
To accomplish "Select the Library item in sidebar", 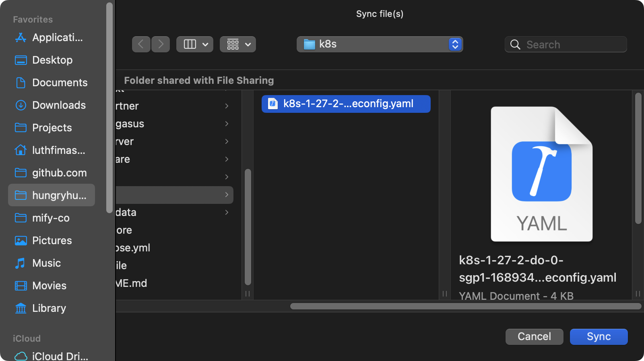I will [49, 308].
